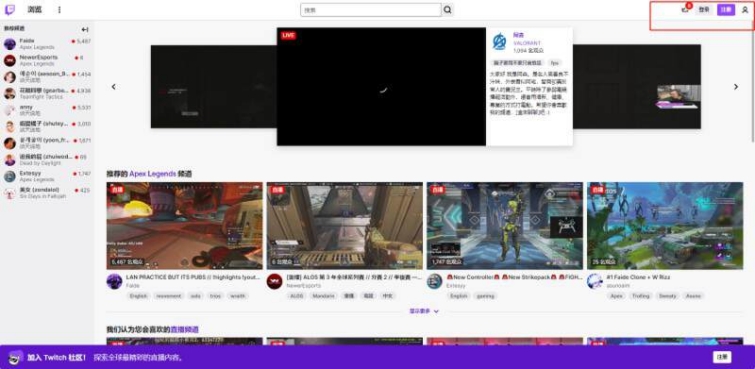Click the 登录 log in button
755x369 pixels.
pyautogui.click(x=704, y=10)
